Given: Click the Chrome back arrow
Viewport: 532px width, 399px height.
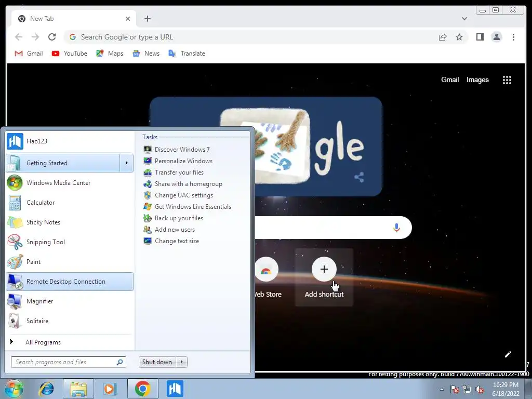Looking at the screenshot, I should tap(19, 37).
